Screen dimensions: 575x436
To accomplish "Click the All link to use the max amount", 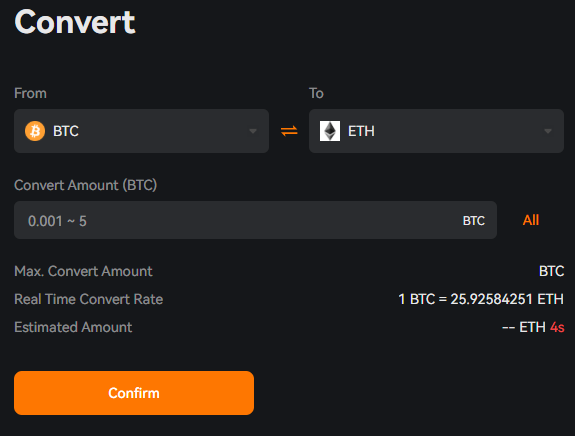I will click(531, 220).
